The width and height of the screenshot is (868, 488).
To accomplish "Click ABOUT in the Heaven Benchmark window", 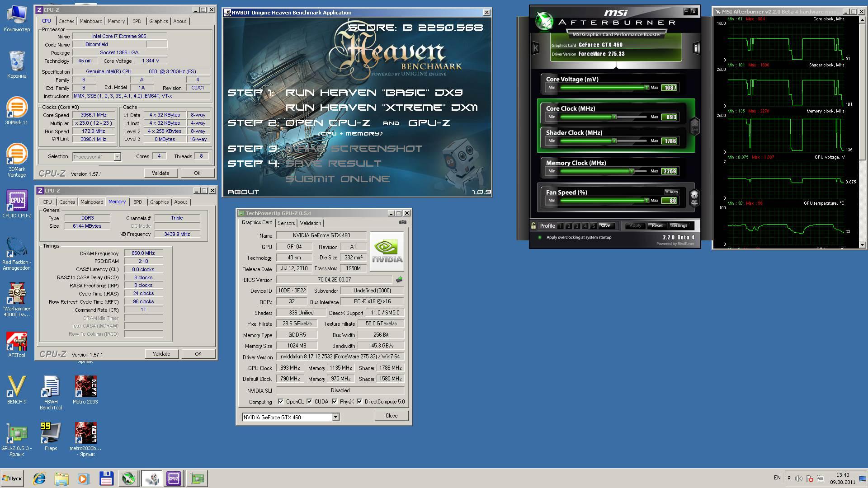I will click(x=243, y=192).
